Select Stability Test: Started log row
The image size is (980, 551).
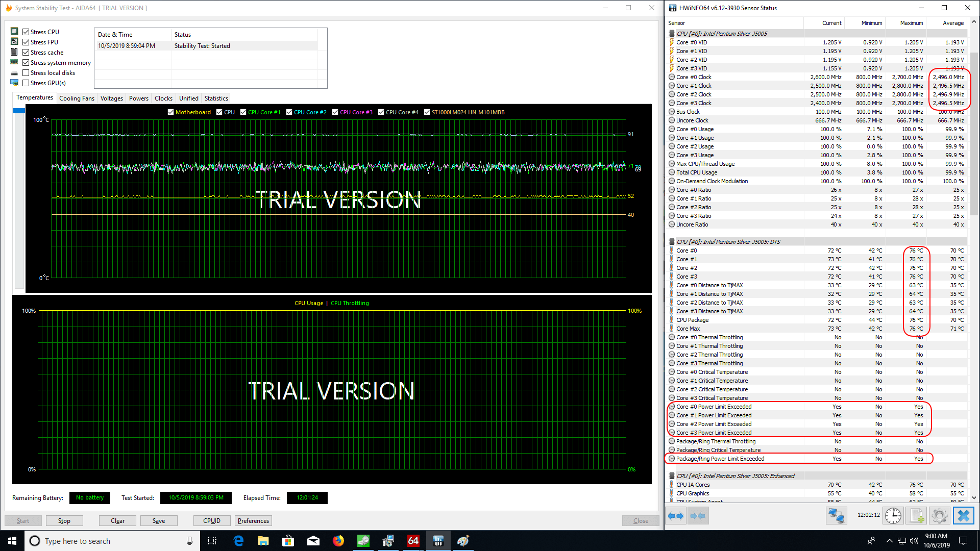click(x=208, y=46)
